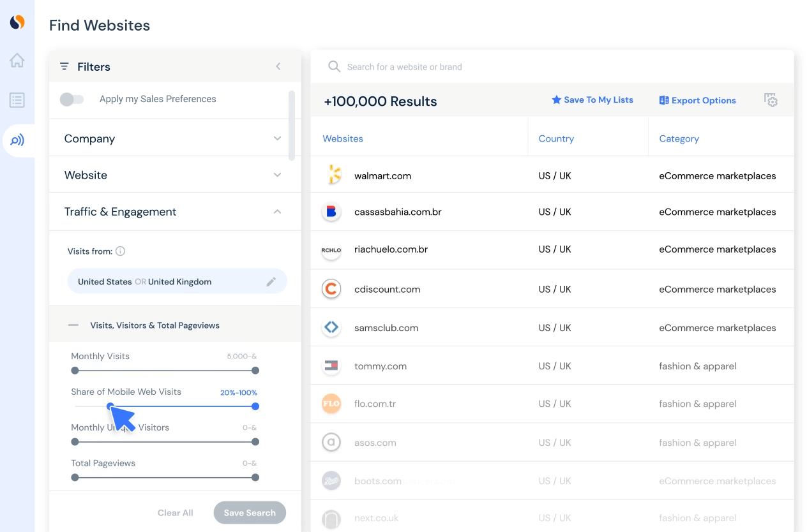807x532 pixels.
Task: Click the Monthly Visits slider left handle
Action: point(75,371)
